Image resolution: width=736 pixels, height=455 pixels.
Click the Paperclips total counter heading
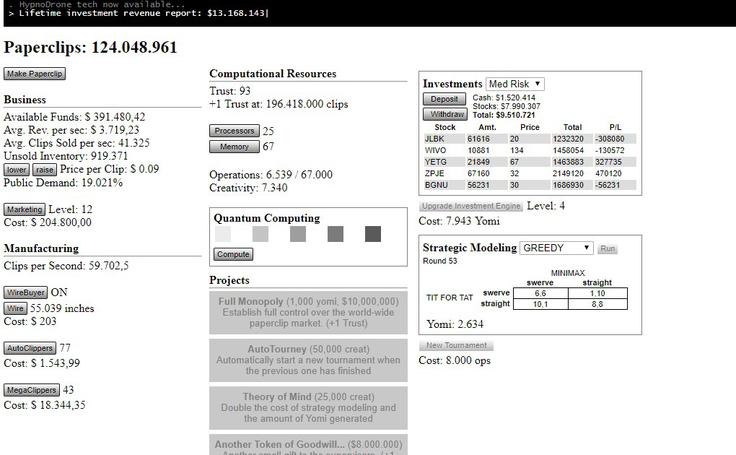[91, 47]
